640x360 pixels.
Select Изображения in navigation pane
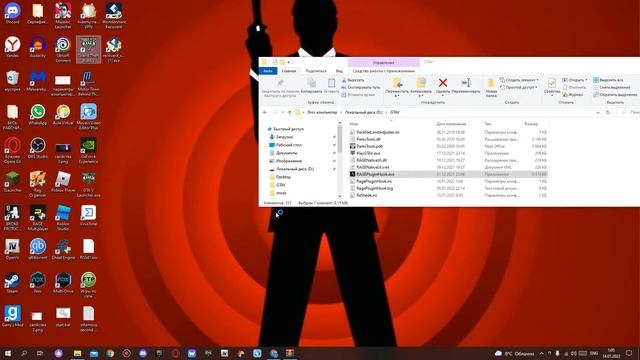pos(289,161)
